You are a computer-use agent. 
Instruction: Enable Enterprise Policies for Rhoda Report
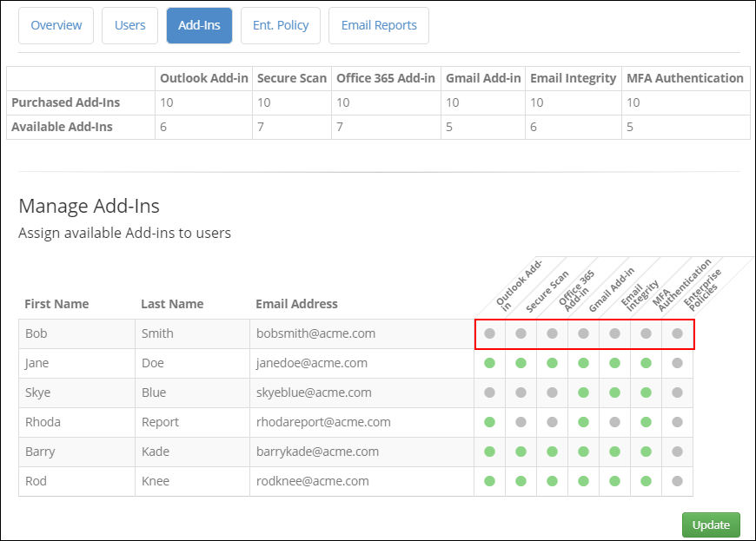coord(678,422)
